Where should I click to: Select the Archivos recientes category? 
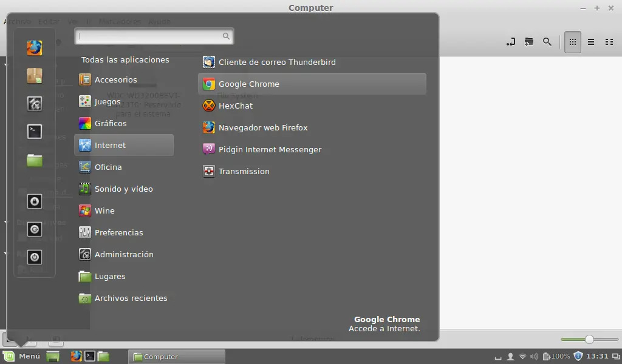124,298
